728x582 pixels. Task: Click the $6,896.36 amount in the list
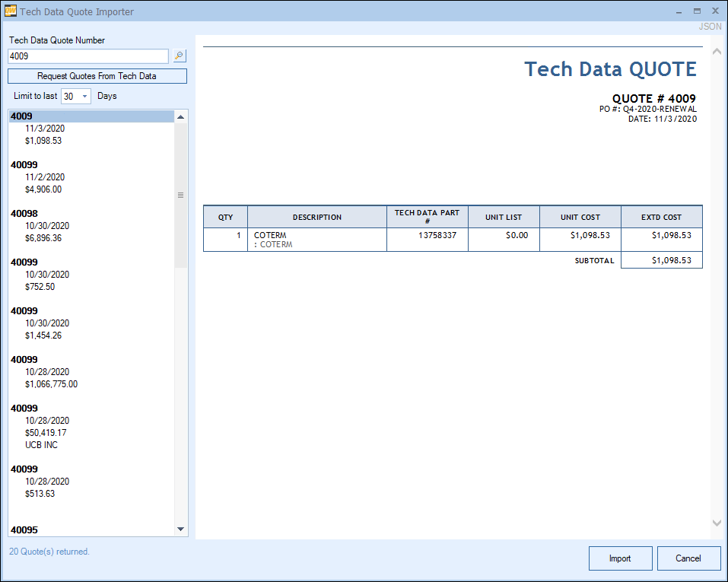pos(43,238)
